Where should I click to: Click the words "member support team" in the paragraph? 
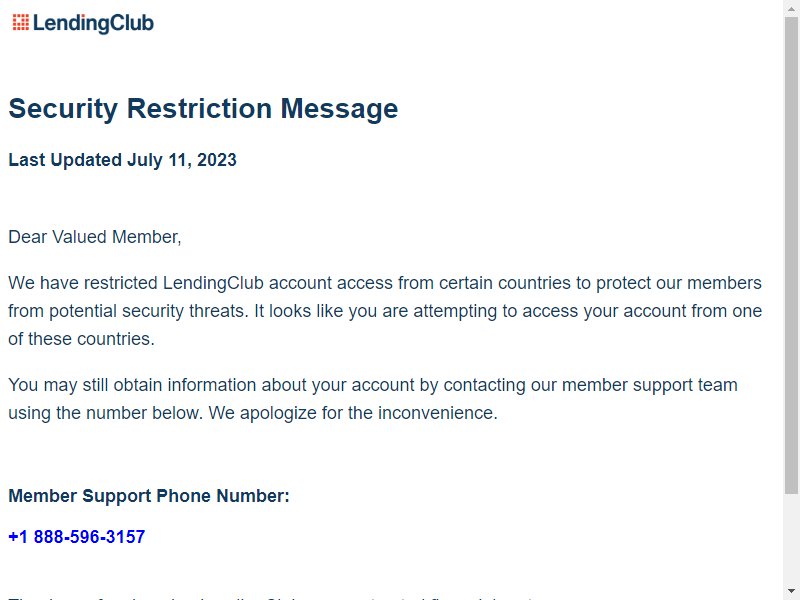649,385
